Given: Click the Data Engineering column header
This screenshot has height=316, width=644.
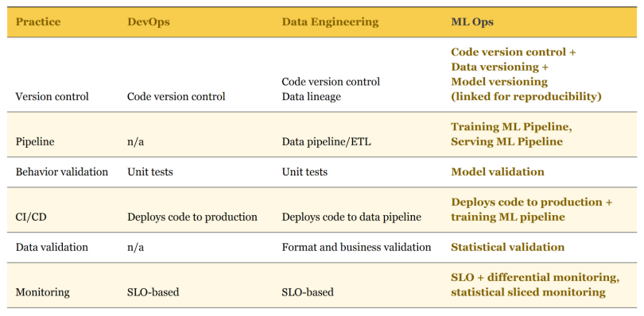Looking at the screenshot, I should pyautogui.click(x=330, y=21).
